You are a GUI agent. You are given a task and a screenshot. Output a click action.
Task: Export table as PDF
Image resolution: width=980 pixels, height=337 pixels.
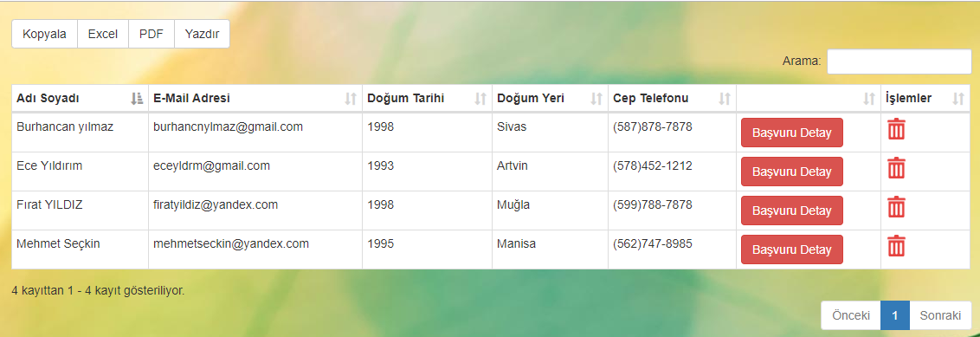pos(152,35)
